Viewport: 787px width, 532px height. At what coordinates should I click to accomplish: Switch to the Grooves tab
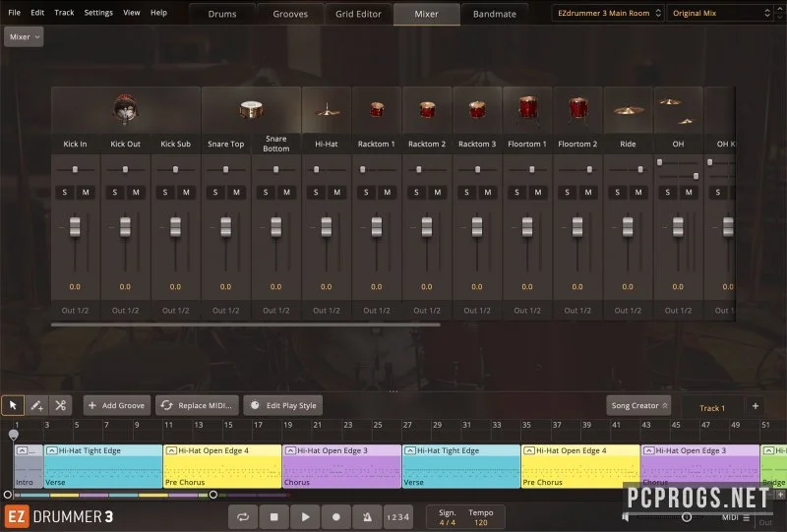click(x=290, y=14)
